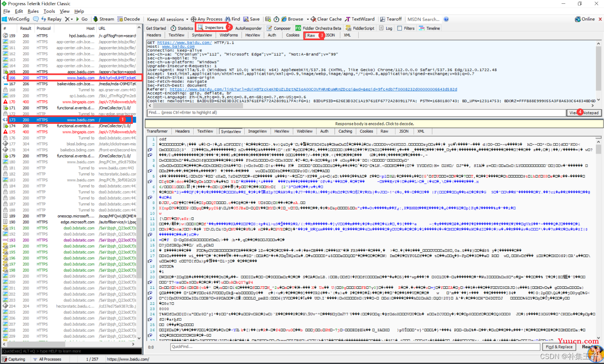
Task: Click the timer stopwatch icon
Action: tap(276, 19)
